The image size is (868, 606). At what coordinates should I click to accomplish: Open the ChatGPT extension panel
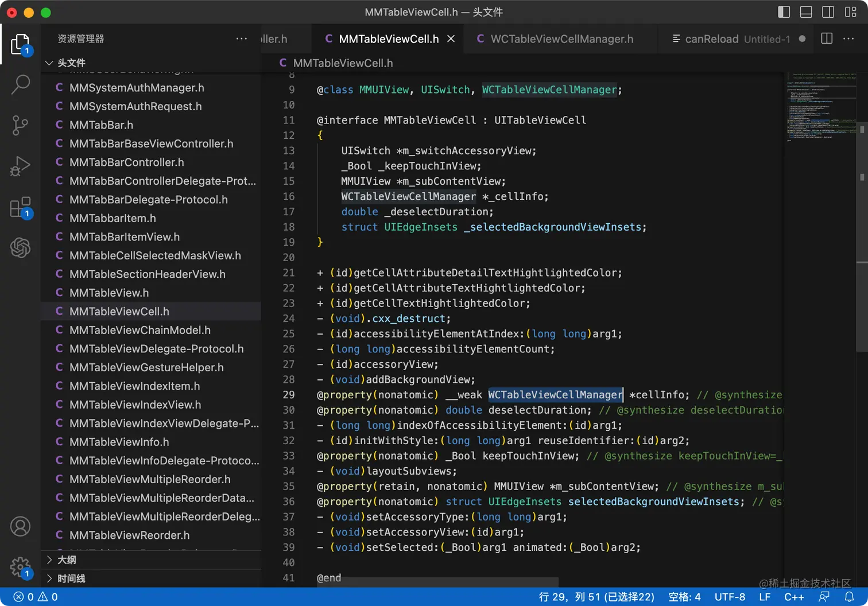coord(21,248)
